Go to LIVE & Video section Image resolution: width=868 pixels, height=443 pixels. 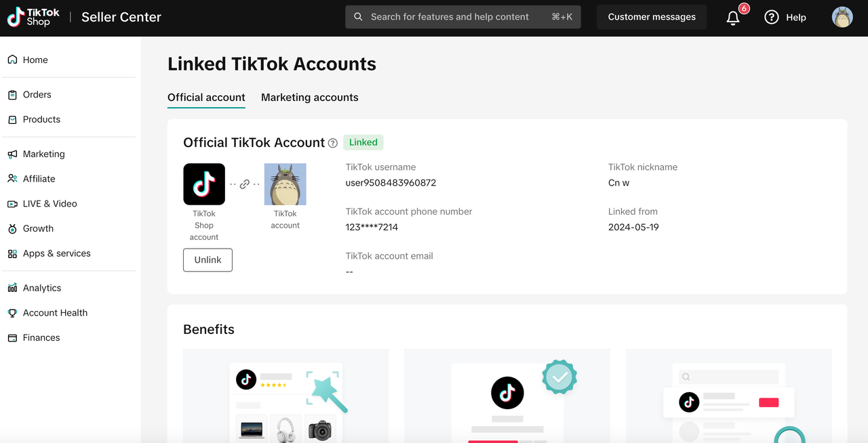click(x=50, y=204)
